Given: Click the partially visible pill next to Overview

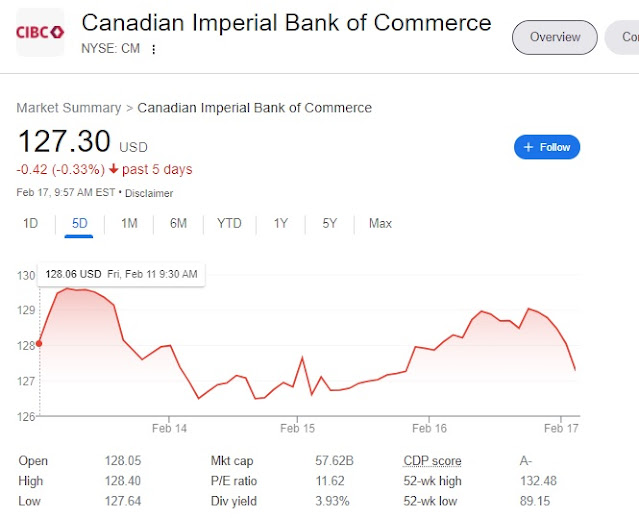Looking at the screenshot, I should (x=624, y=37).
